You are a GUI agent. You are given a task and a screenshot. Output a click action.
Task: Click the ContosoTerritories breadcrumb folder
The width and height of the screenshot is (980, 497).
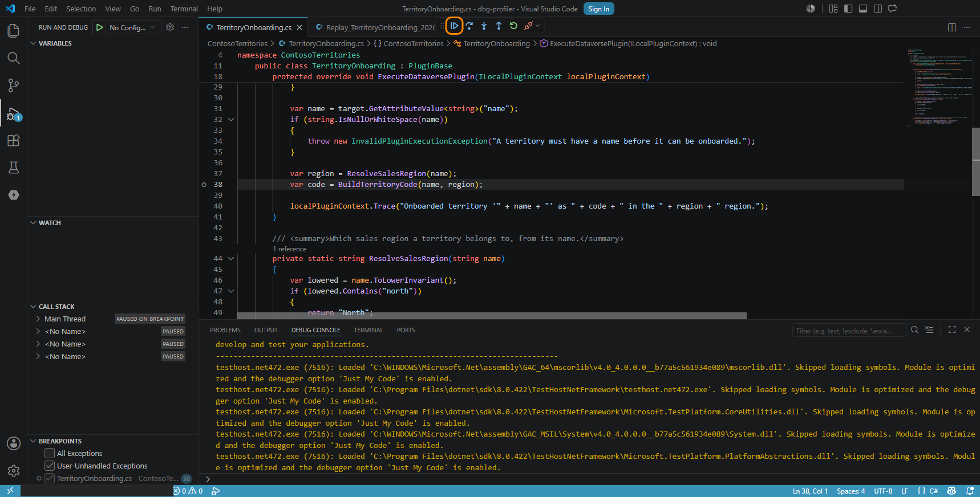tap(237, 43)
